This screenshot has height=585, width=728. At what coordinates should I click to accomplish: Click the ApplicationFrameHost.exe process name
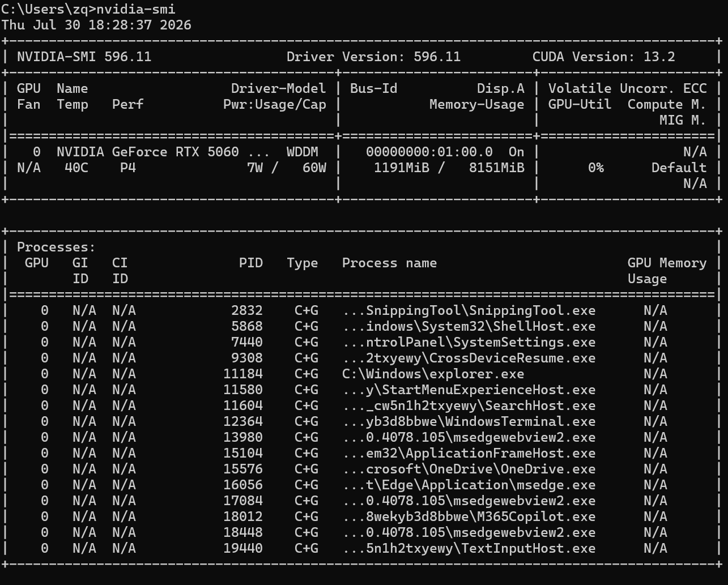click(469, 453)
